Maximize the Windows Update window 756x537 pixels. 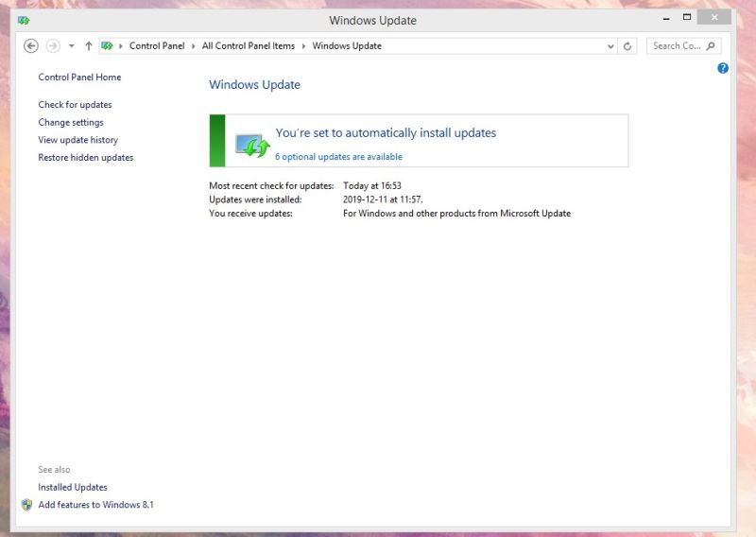tap(687, 17)
